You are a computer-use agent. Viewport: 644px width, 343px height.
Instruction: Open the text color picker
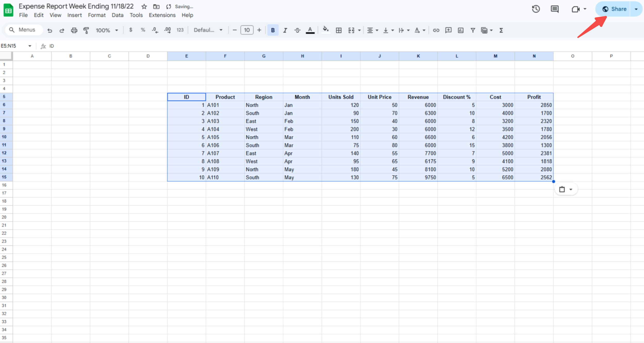pyautogui.click(x=310, y=30)
